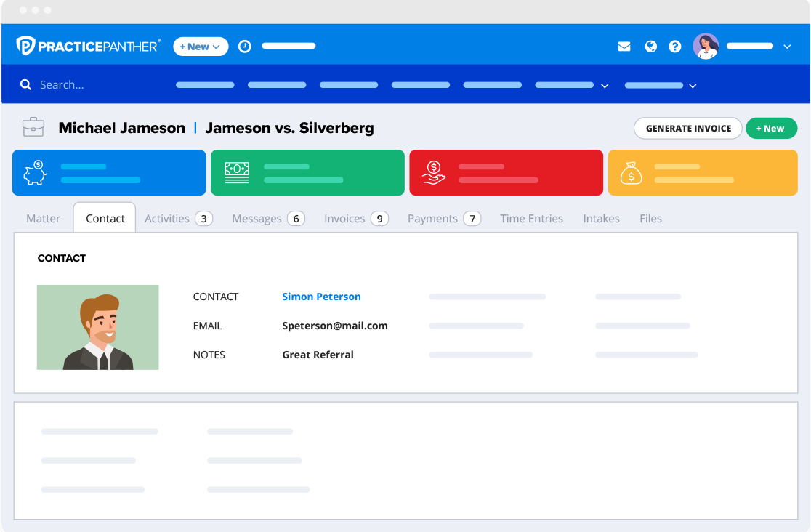Click the search magnifier icon
Image resolution: width=811 pixels, height=532 pixels.
pos(26,85)
